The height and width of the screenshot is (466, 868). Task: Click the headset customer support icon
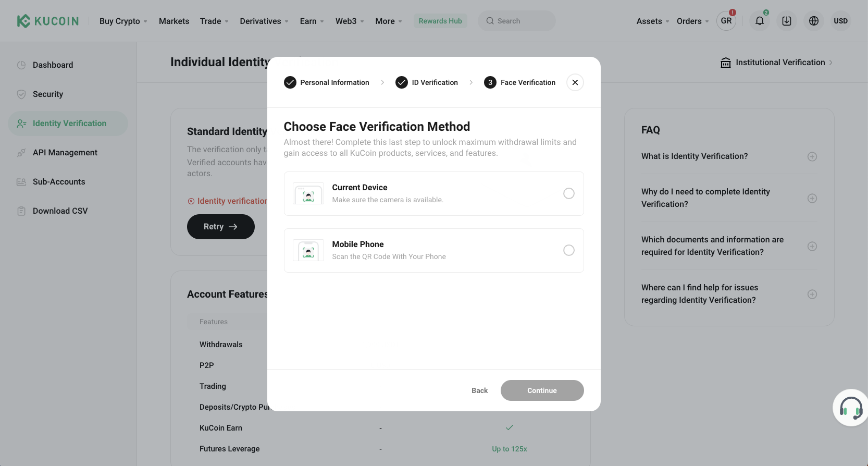[851, 408]
